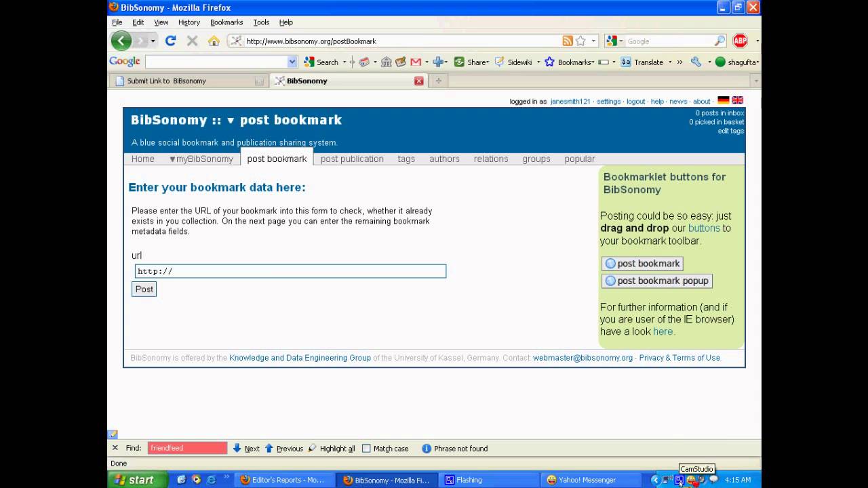
Task: Click the Translate button in Google toolbar
Action: [x=643, y=62]
